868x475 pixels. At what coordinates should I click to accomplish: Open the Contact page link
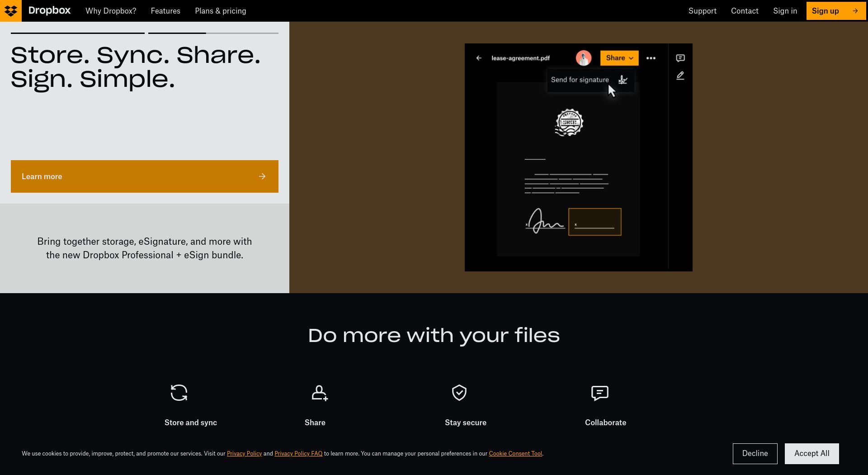745,11
